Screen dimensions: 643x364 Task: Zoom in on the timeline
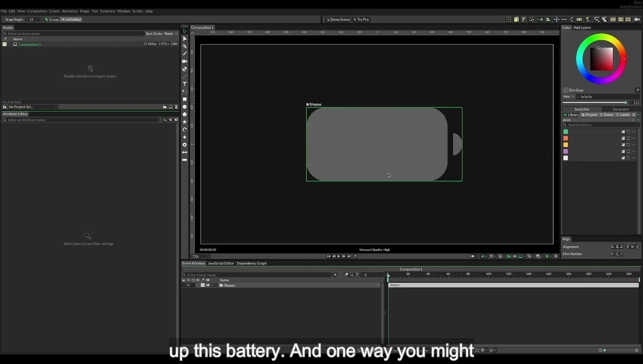point(636,350)
